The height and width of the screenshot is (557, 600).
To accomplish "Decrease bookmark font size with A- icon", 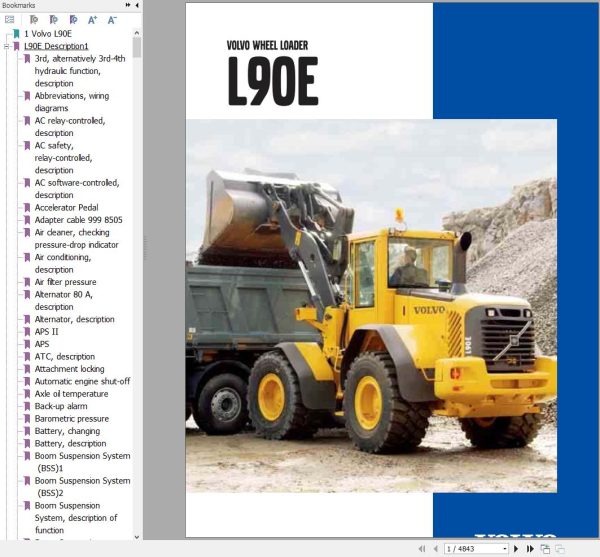I will [x=112, y=20].
